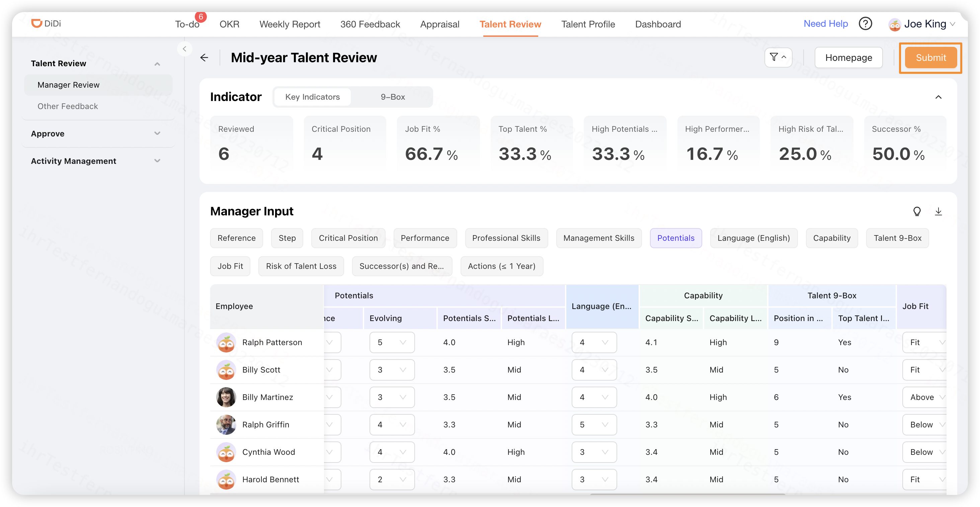Open Billy Scott's Evolving score dropdown
The width and height of the screenshot is (980, 507).
[x=392, y=370]
